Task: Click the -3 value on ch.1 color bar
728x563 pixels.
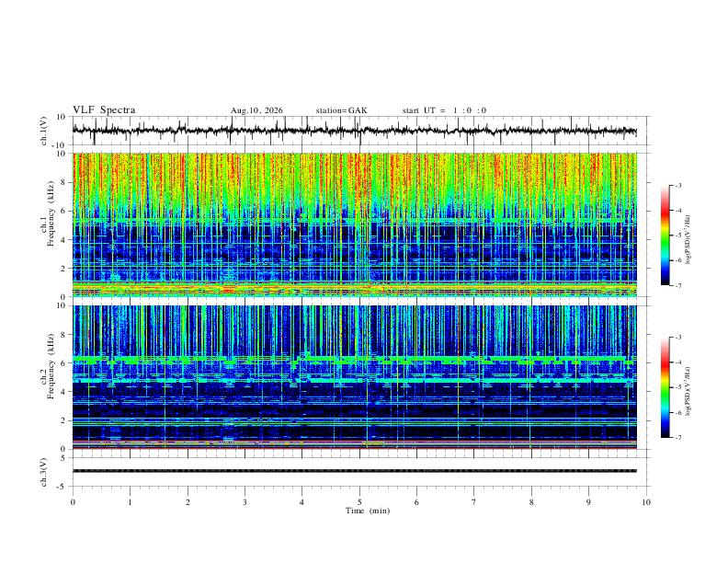Action: click(678, 186)
